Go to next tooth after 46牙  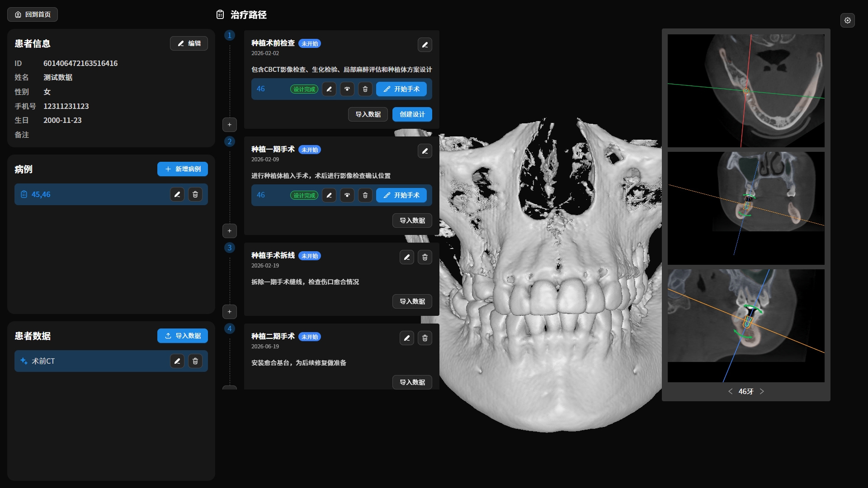[762, 391]
